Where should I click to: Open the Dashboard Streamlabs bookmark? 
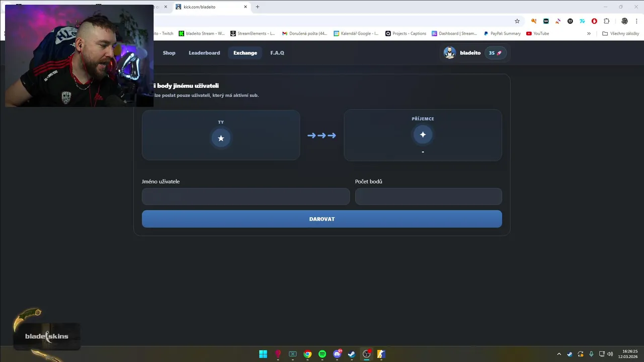454,34
